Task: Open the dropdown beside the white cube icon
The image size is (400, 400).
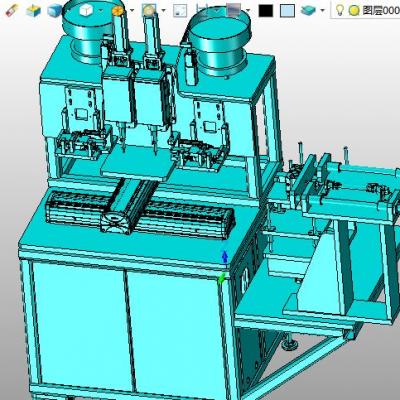Action: click(101, 11)
